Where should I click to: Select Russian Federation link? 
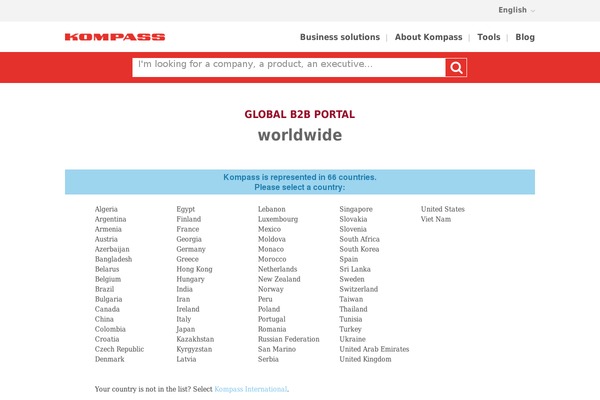point(289,339)
